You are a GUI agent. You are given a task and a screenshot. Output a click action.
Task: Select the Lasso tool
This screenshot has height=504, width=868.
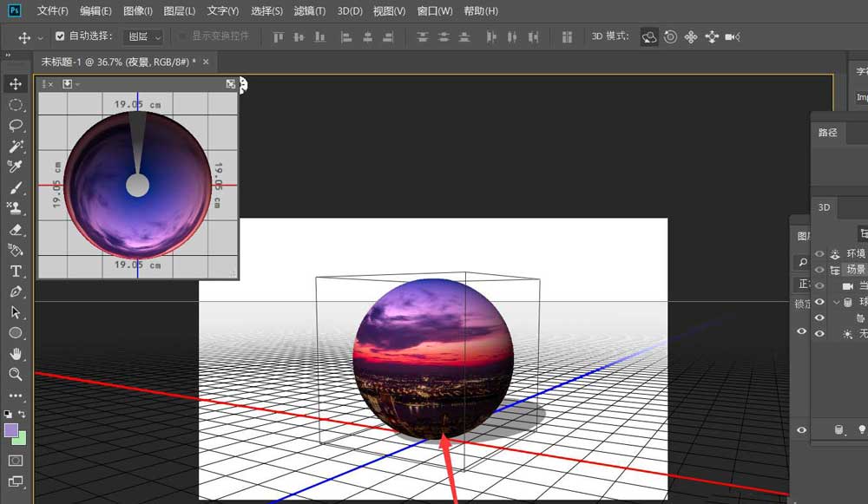(16, 126)
